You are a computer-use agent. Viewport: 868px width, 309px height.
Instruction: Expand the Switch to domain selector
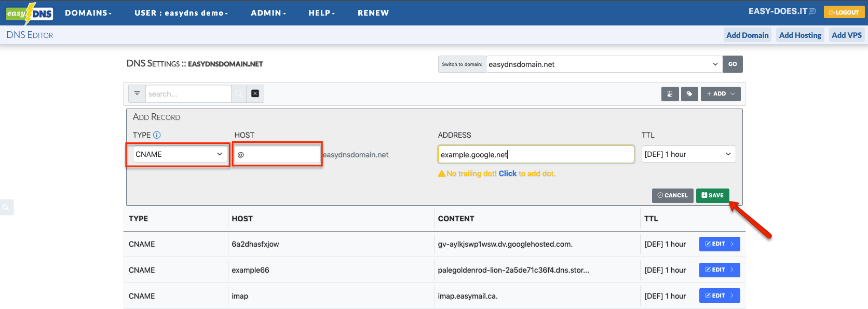[603, 64]
